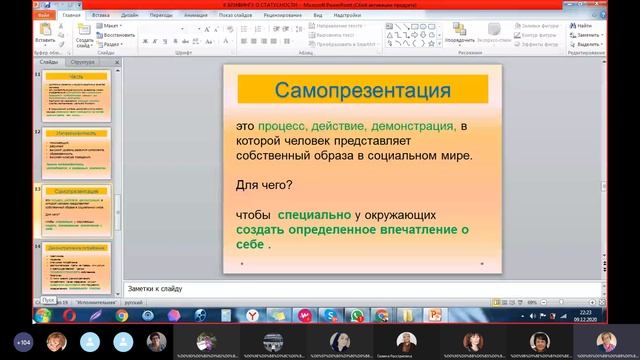Center text in paragraph group
This screenshot has height=360, width=640.
(254, 41)
